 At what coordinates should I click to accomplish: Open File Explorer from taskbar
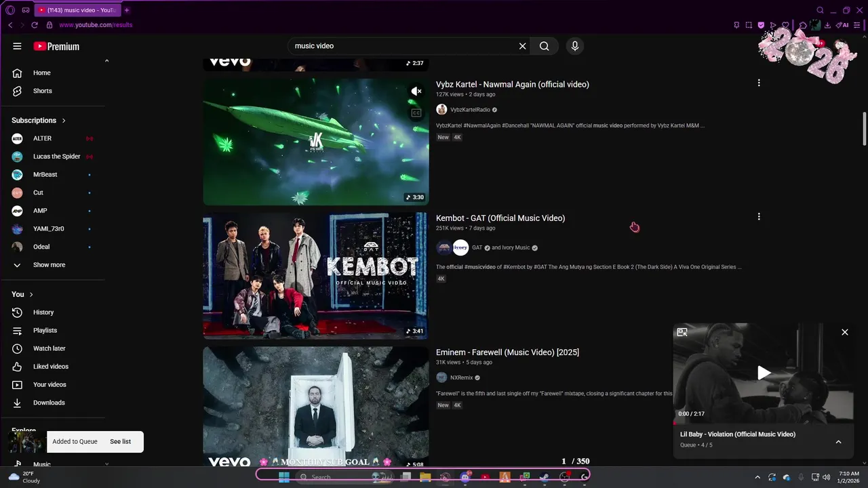click(425, 477)
